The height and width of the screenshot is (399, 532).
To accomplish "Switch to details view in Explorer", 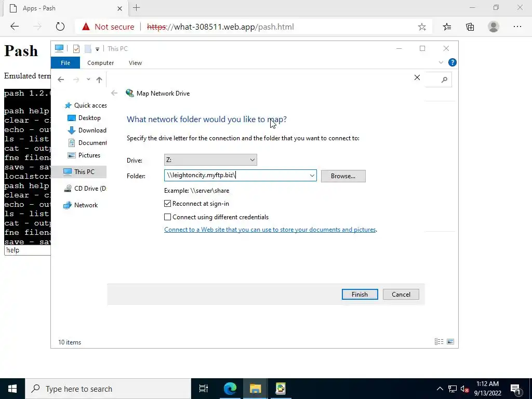I will pyautogui.click(x=439, y=342).
